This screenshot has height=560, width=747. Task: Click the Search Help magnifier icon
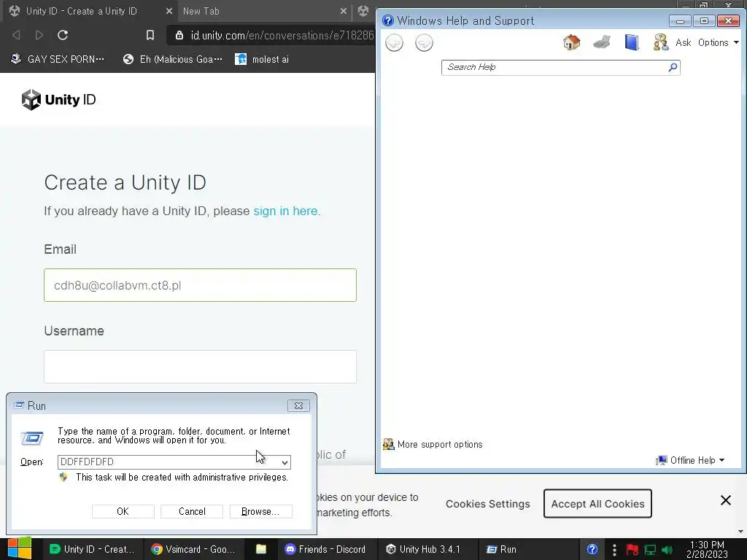[x=673, y=67]
